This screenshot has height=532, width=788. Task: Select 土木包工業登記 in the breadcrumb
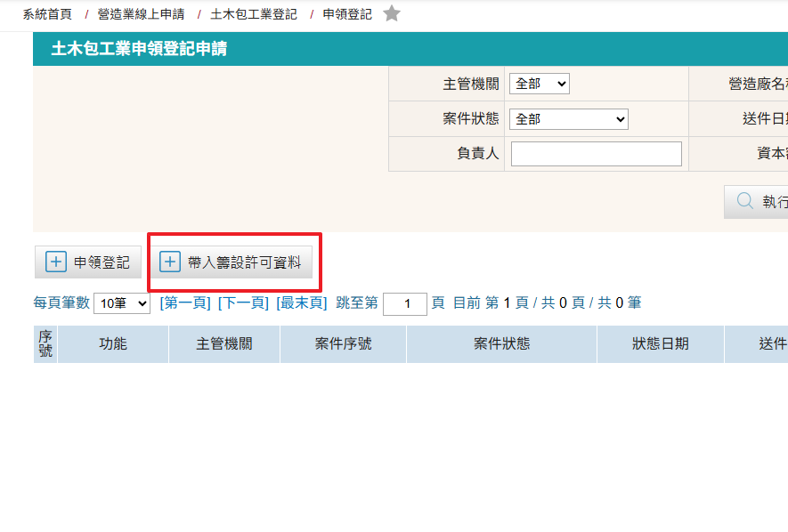coord(254,14)
